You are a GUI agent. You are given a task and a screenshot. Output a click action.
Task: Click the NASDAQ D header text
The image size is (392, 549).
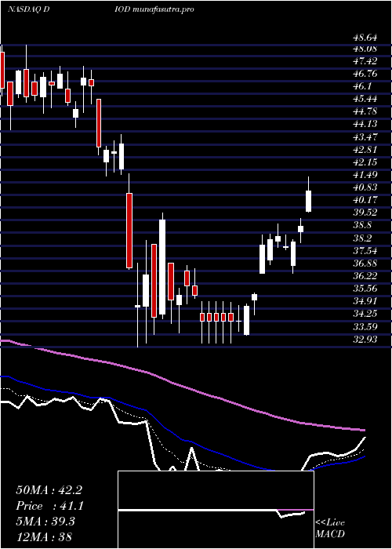tap(28, 9)
